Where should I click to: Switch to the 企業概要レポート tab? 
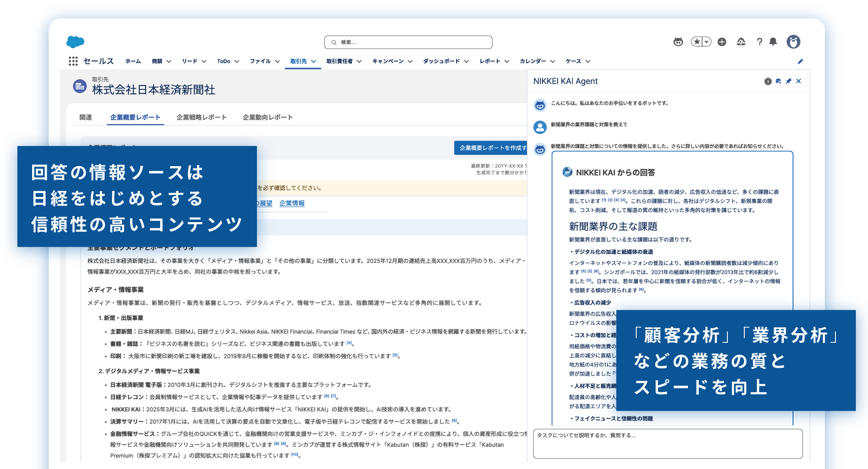pyautogui.click(x=135, y=117)
